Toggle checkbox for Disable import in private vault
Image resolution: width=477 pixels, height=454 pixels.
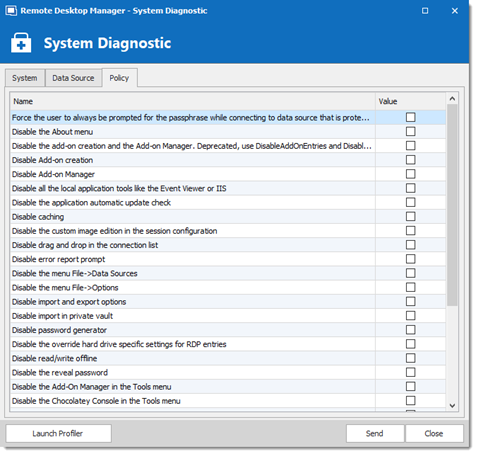[411, 316]
